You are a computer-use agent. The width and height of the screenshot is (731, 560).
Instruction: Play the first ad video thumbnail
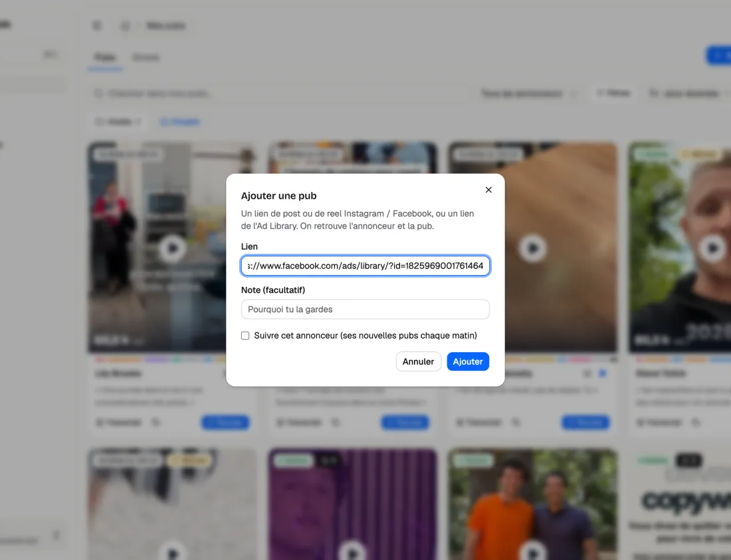point(172,248)
